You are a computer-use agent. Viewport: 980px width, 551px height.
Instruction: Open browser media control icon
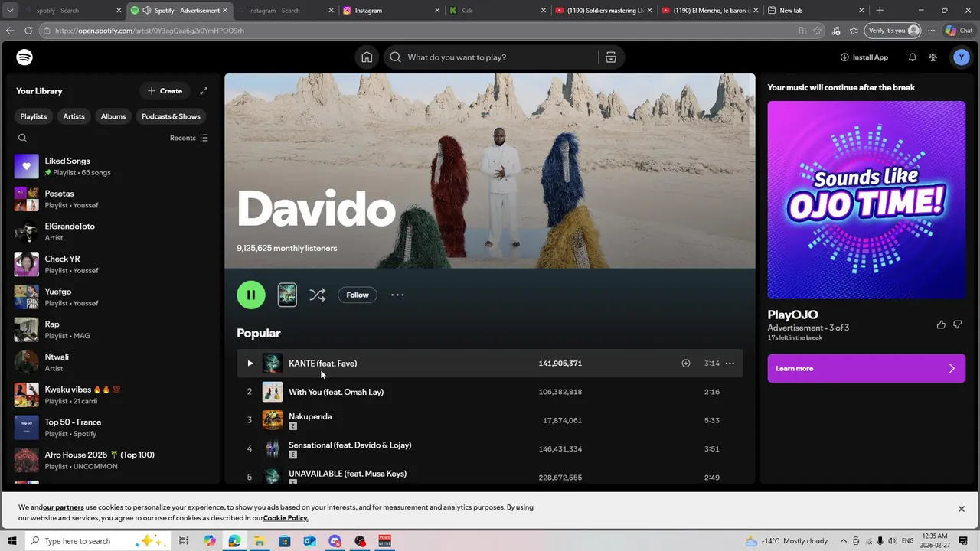(836, 31)
